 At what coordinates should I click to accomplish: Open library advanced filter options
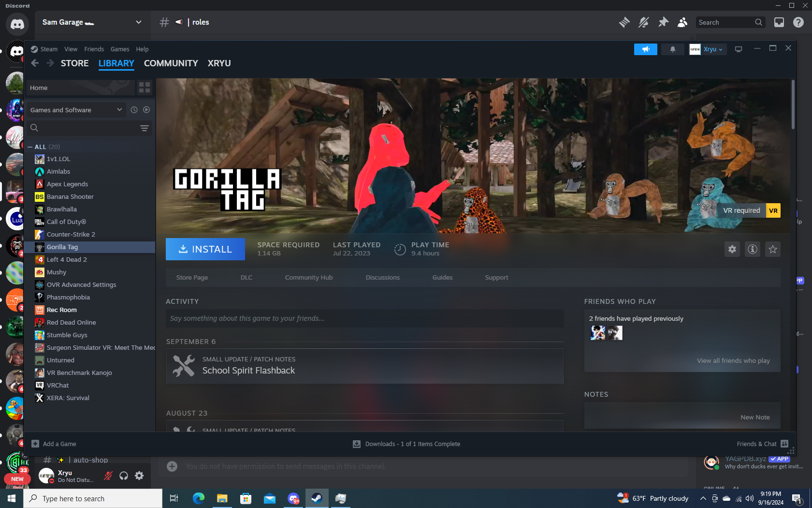pos(144,128)
